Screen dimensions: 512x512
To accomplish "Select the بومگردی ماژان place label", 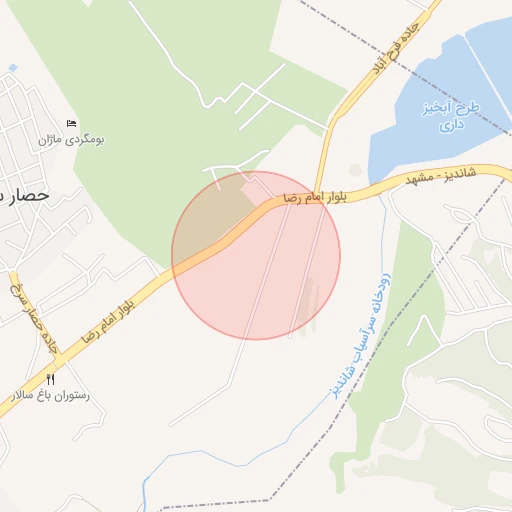I will 71,140.
